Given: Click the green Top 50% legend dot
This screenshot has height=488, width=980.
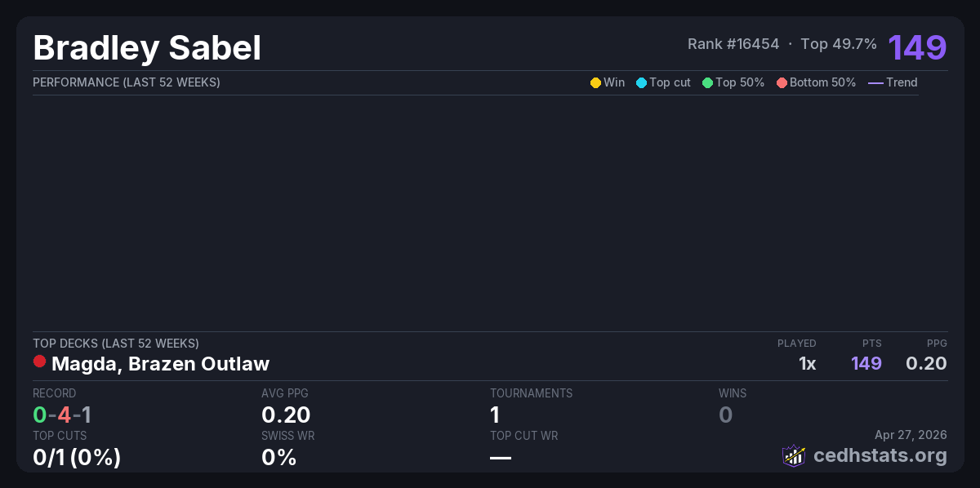Looking at the screenshot, I should 707,82.
